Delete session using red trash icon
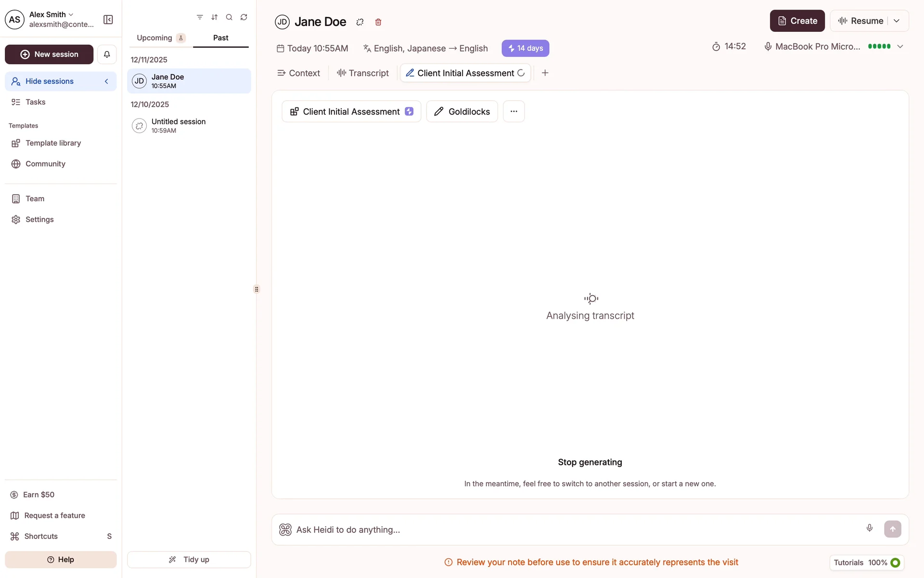 coord(378,22)
